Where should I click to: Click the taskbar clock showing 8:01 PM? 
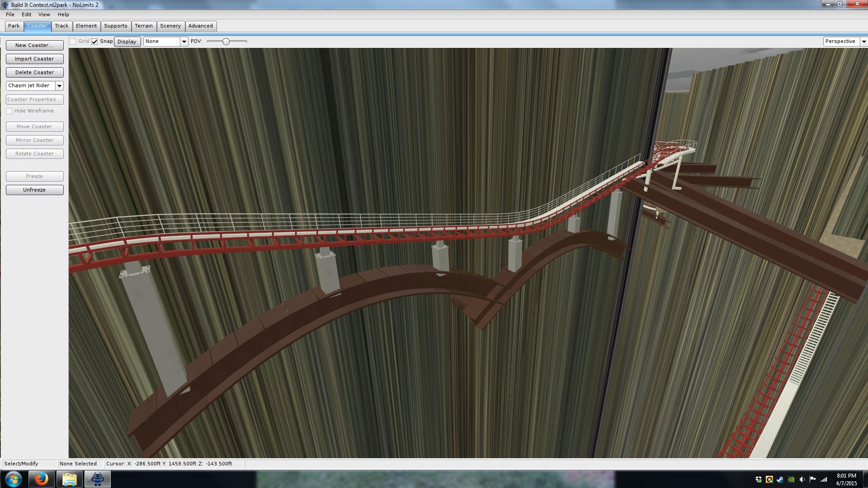[846, 479]
